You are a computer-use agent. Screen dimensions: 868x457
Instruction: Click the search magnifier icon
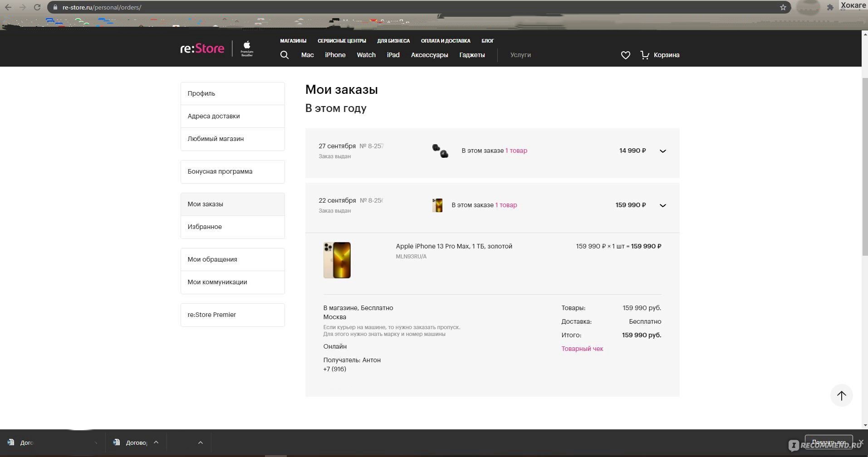pyautogui.click(x=284, y=55)
